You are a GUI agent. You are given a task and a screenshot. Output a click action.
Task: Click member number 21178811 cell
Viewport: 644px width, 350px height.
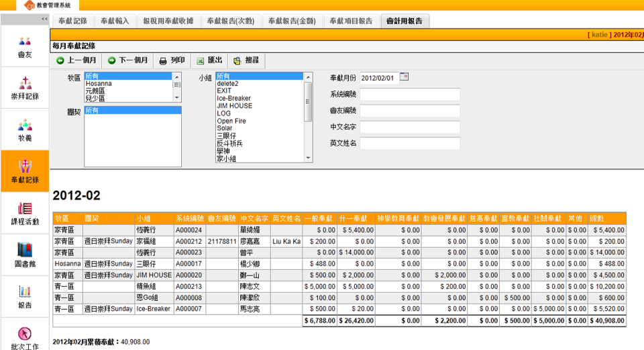click(222, 241)
